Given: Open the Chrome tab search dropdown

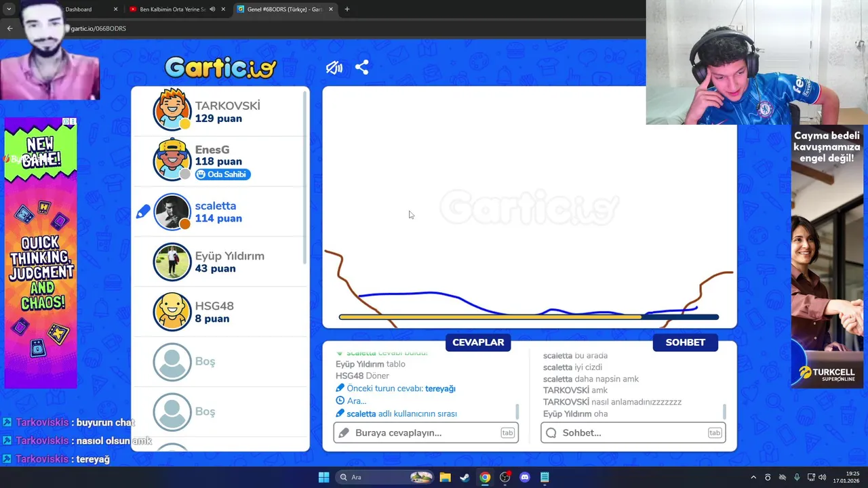Looking at the screenshot, I should (x=9, y=9).
